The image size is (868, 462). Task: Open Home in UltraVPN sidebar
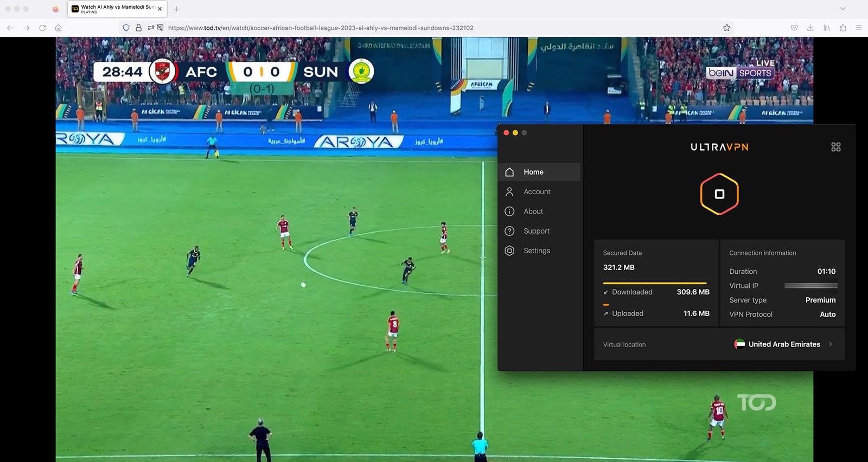pyautogui.click(x=540, y=172)
